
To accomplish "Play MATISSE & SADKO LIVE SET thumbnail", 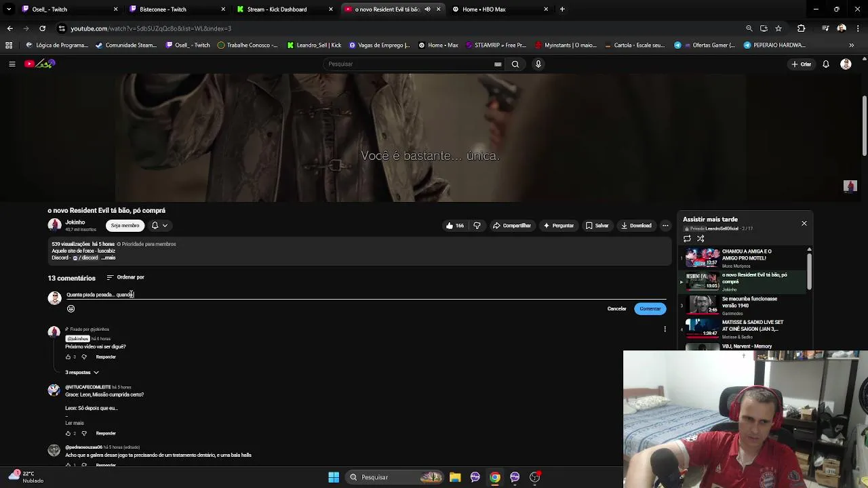I will [x=702, y=329].
